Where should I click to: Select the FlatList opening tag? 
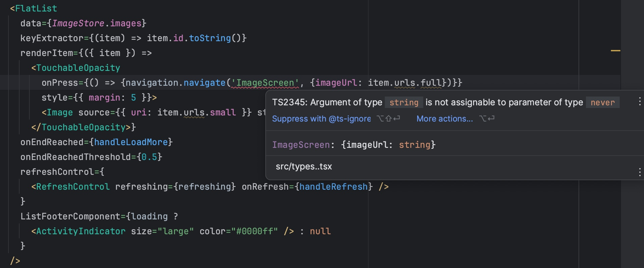point(33,8)
